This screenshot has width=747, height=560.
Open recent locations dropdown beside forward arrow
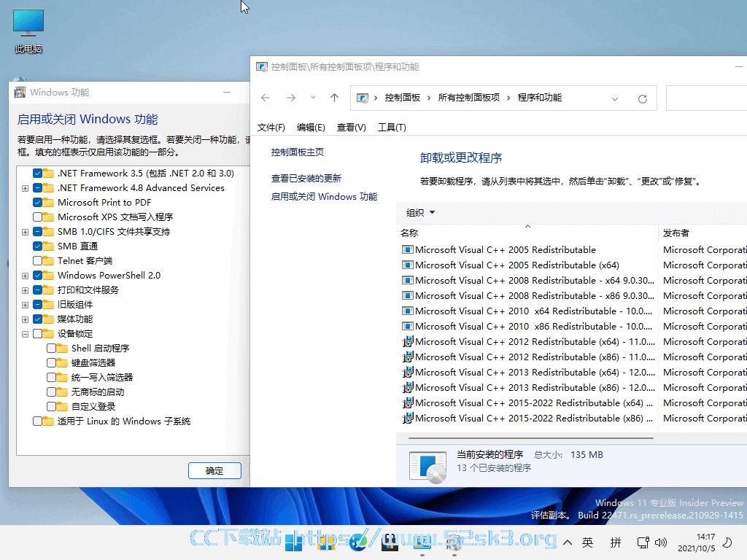click(x=313, y=98)
